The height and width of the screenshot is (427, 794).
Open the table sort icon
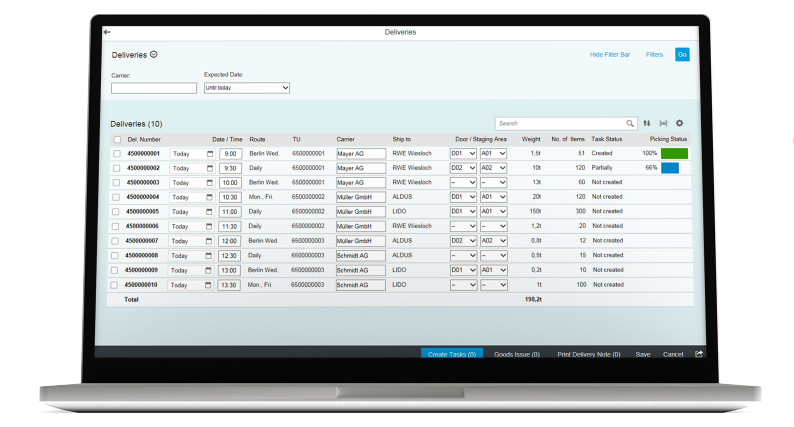click(x=647, y=123)
